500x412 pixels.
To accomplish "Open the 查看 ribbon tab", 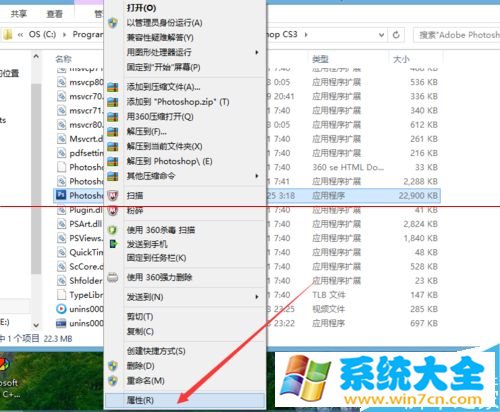I will (x=54, y=14).
